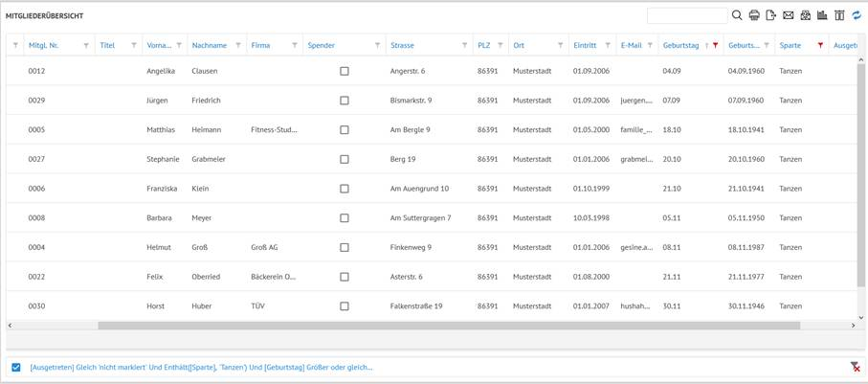
Task: Open the filter expression text link
Action: pos(201,367)
